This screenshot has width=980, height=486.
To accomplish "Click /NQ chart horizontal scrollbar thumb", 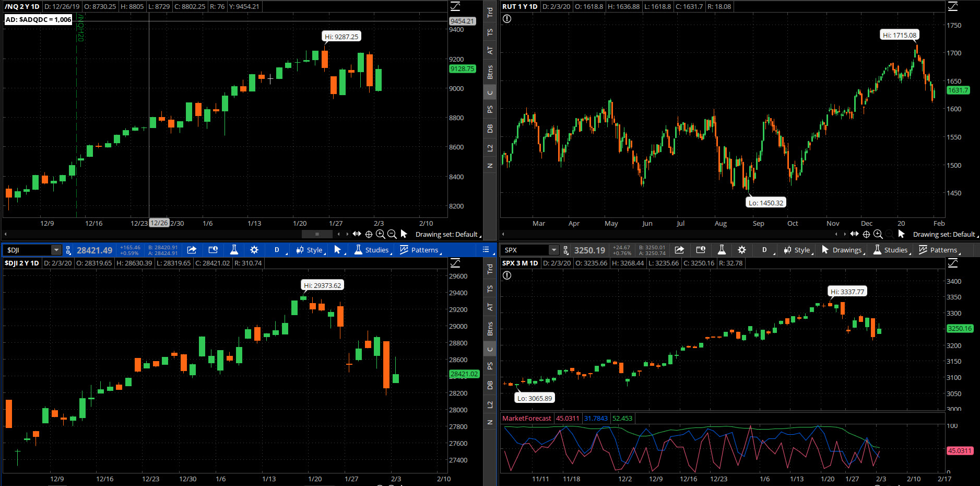I will [317, 234].
